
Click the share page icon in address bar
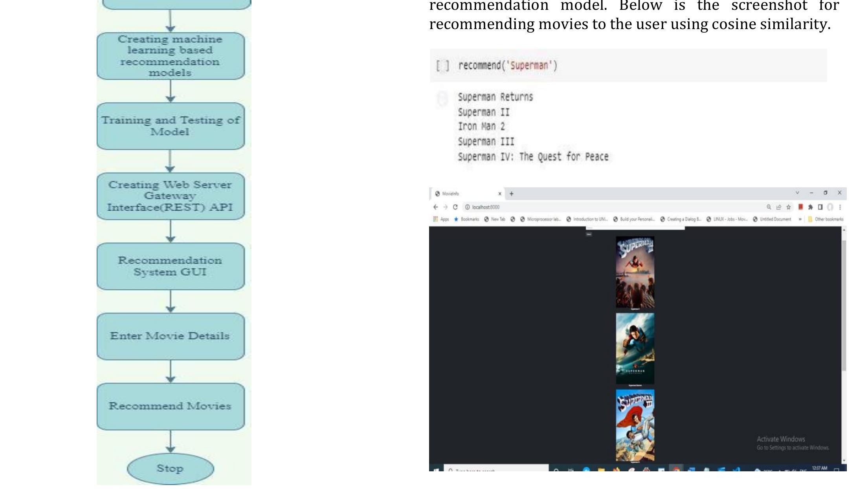click(x=778, y=207)
